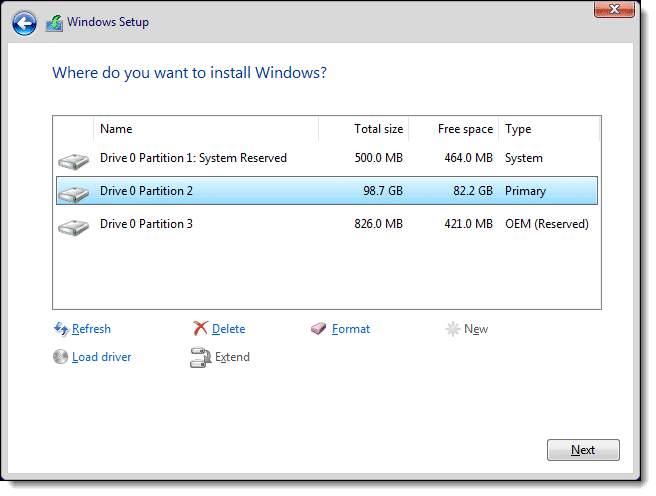
Task: Click the Refresh arrows icon
Action: click(x=61, y=329)
